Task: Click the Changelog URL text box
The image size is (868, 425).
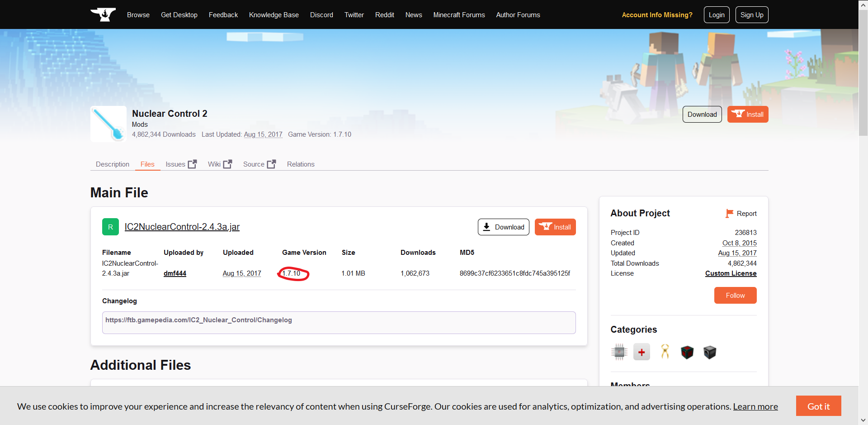Action: (339, 323)
